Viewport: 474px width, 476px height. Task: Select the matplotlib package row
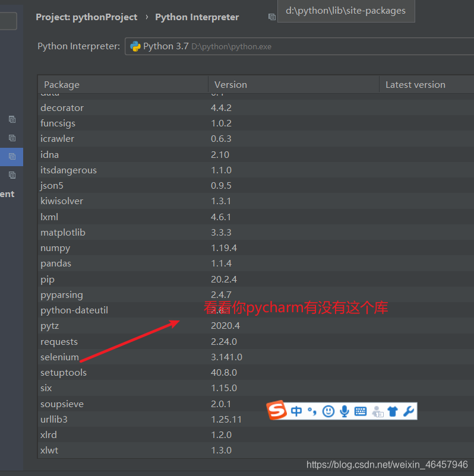click(x=256, y=232)
